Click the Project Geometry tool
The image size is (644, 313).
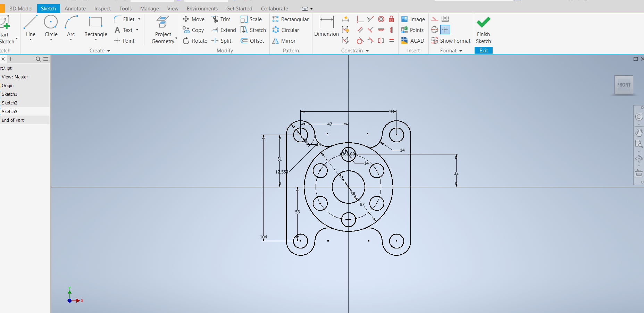click(x=163, y=30)
